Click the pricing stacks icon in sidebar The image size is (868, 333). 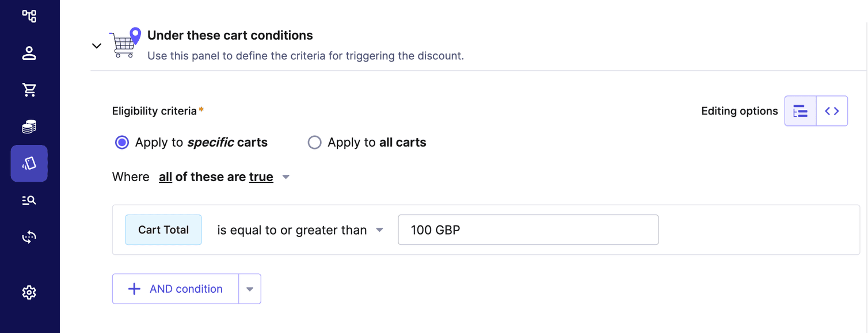pos(29,127)
